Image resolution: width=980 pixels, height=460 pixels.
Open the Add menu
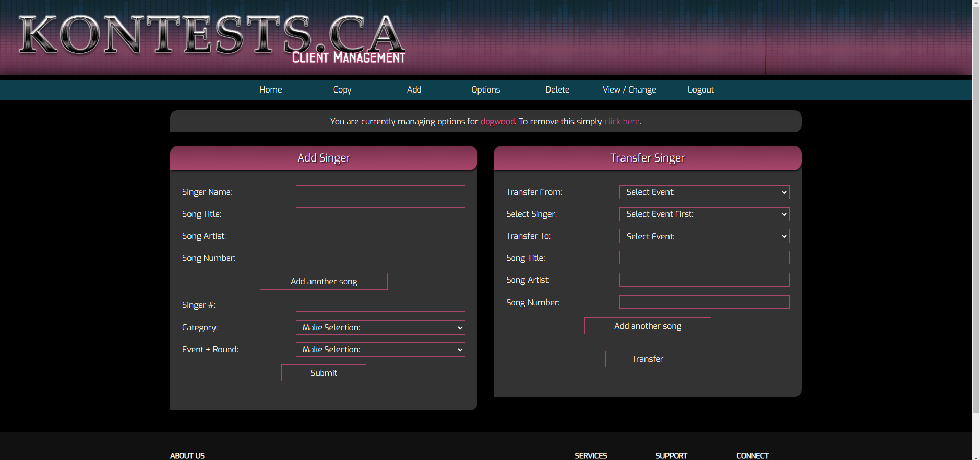click(x=414, y=89)
